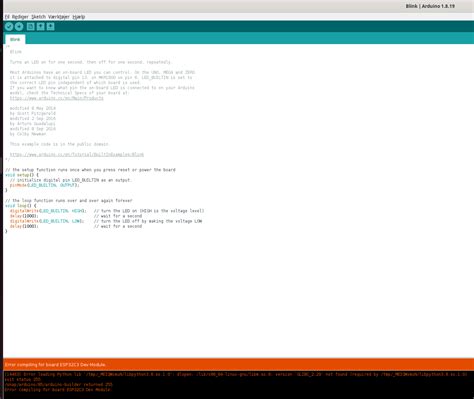The width and height of the screenshot is (474, 399).
Task: Click the pinMode(LED_BUILTIN, OUTPUT) line
Action: [x=45, y=185]
